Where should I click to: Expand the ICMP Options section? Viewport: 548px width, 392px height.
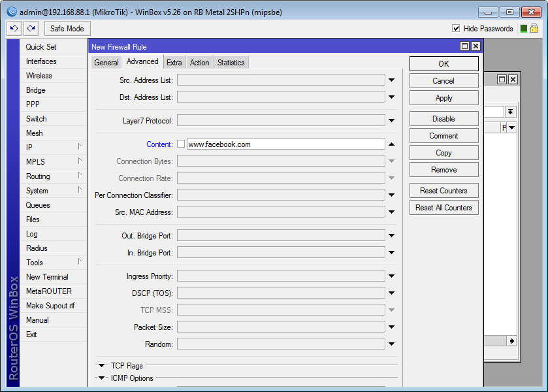click(102, 378)
